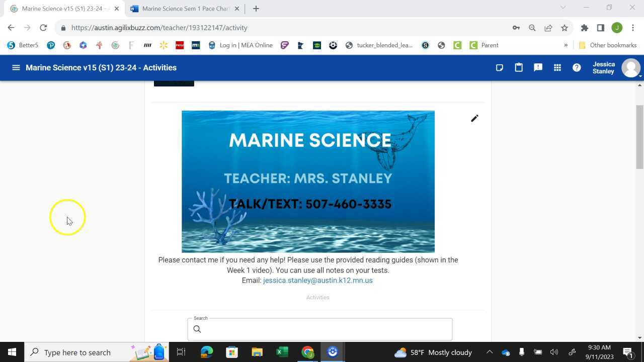Bookmark the page with the star icon
This screenshot has width=644, height=362.
point(564,28)
